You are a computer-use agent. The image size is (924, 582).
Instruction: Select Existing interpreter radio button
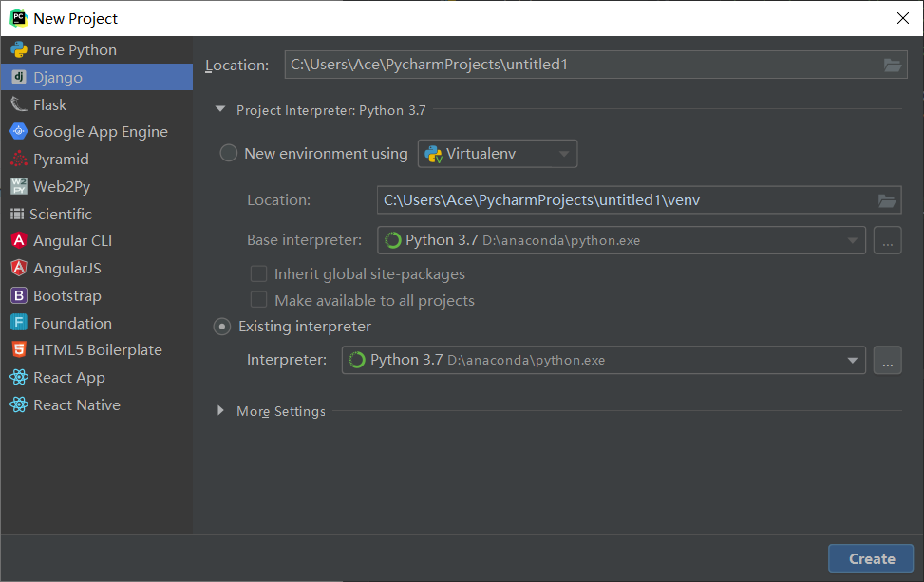tap(222, 327)
